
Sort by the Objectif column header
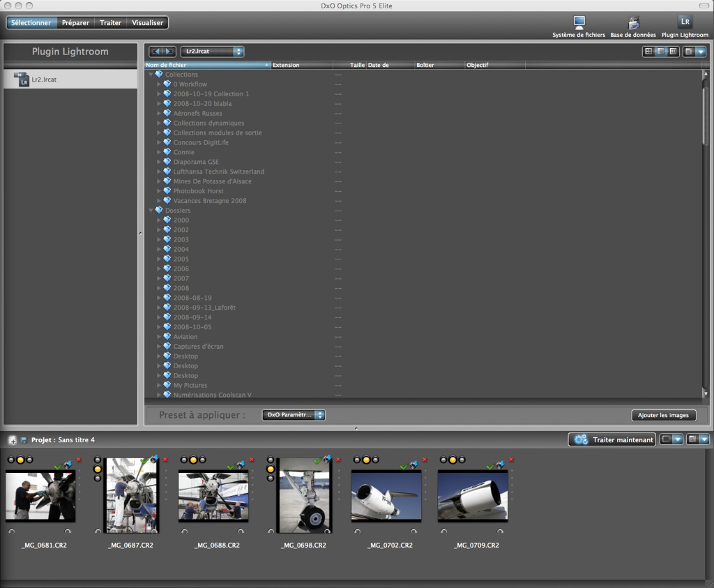[495, 65]
